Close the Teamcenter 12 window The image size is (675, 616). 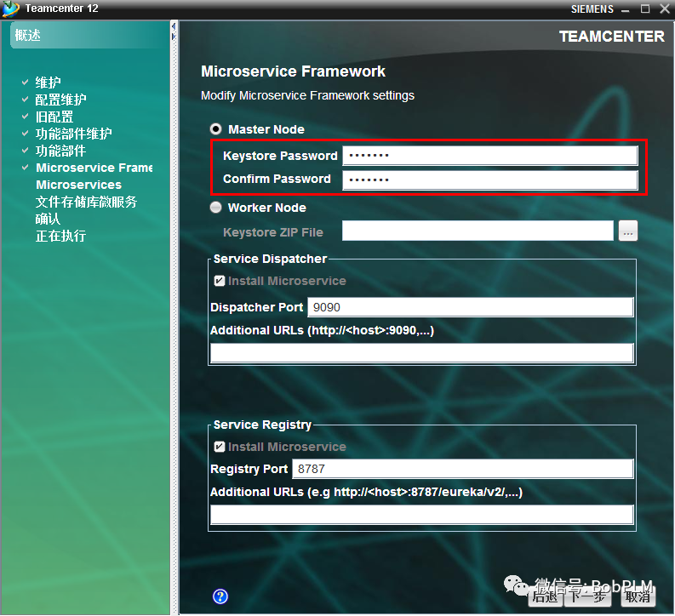click(x=664, y=9)
